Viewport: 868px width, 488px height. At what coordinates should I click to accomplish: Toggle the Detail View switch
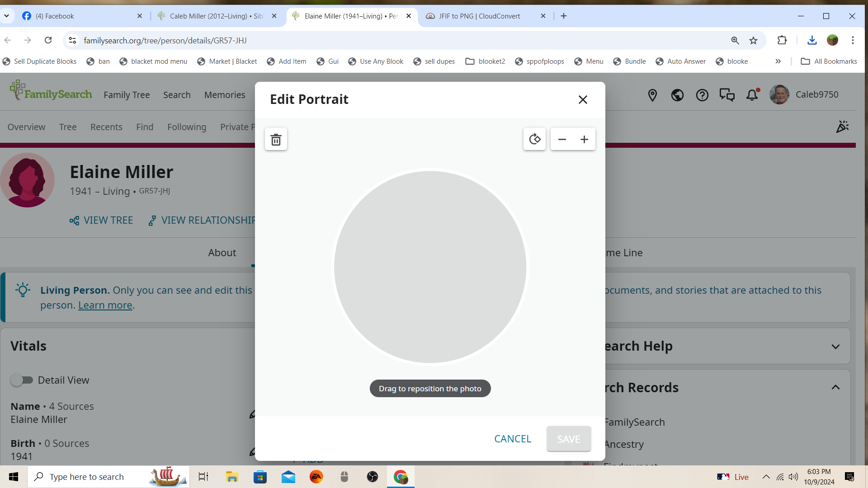(x=22, y=380)
